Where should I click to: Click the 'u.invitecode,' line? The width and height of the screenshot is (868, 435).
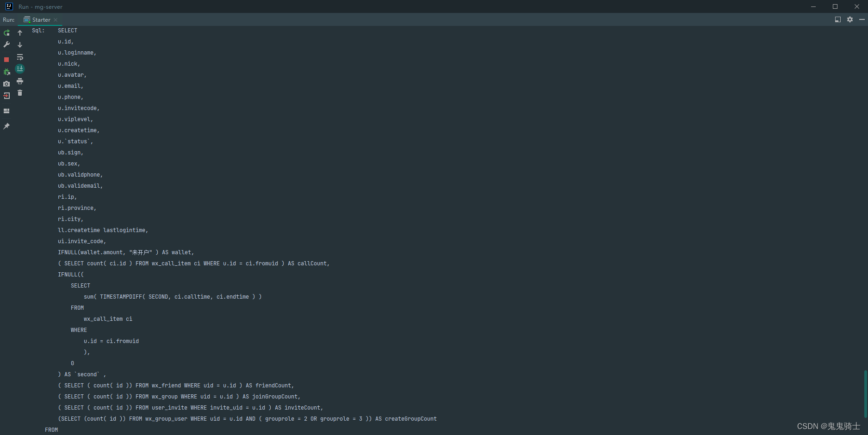pyautogui.click(x=79, y=108)
